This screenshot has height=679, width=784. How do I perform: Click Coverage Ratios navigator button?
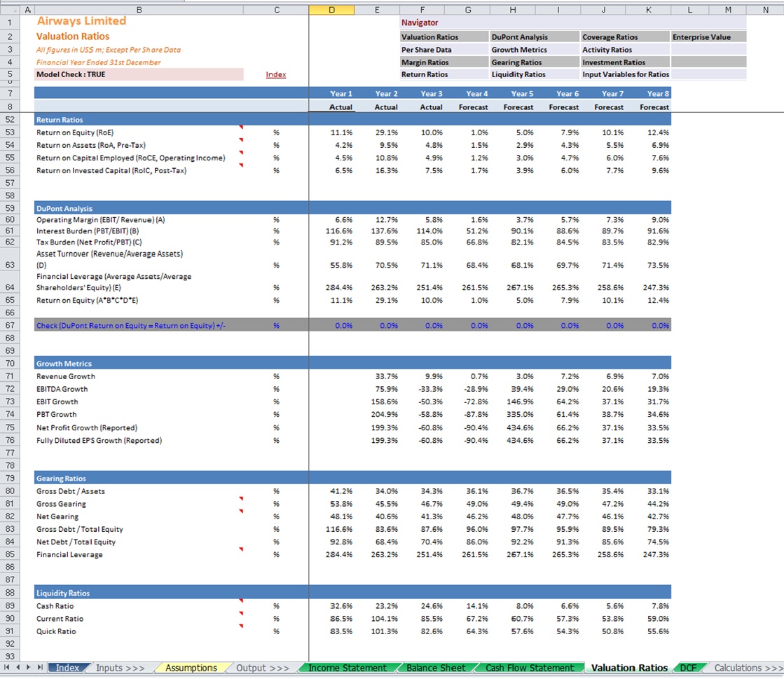[625, 37]
